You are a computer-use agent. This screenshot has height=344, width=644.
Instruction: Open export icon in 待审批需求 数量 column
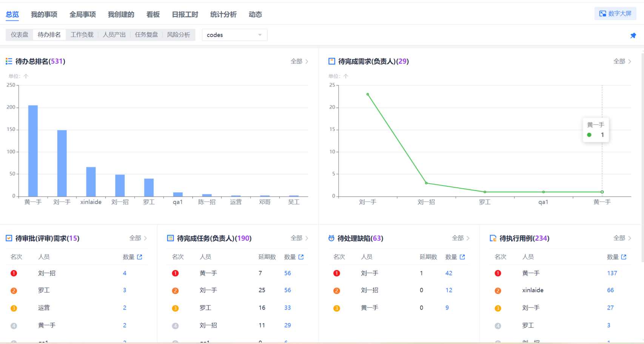(140, 257)
